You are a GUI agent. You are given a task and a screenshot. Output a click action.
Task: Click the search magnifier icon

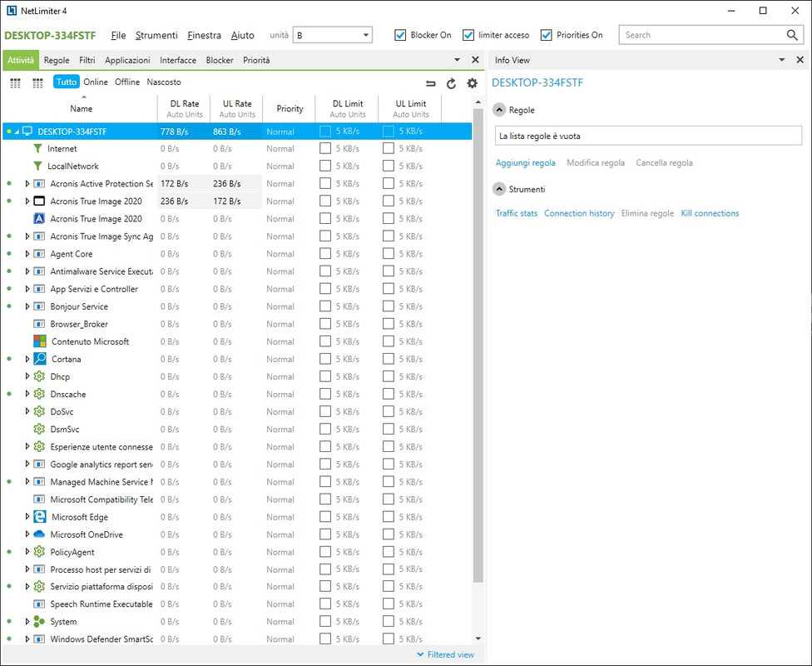point(792,35)
